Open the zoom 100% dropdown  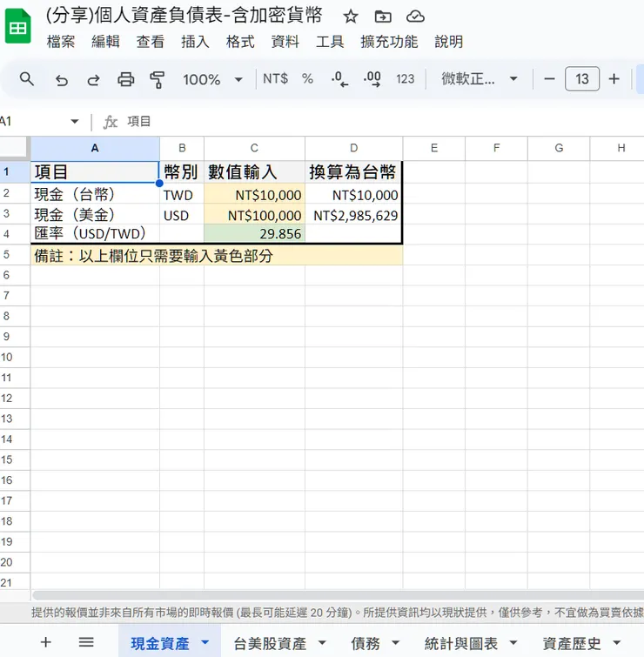[x=213, y=79]
